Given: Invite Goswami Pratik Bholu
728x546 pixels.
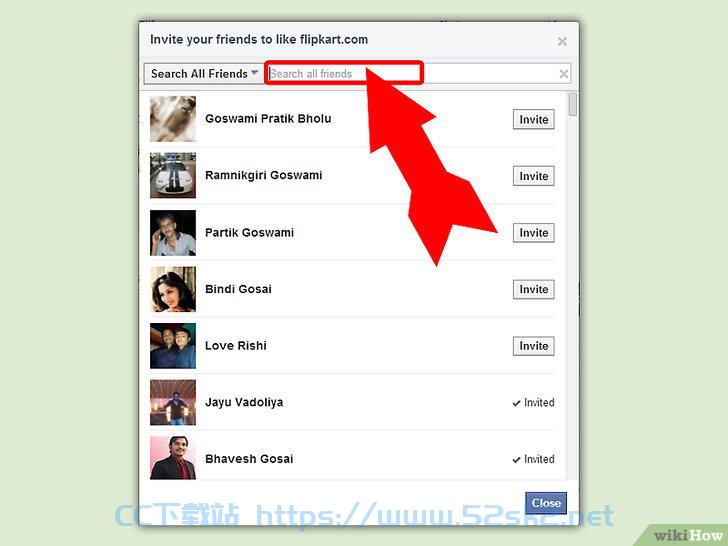Looking at the screenshot, I should [x=533, y=119].
